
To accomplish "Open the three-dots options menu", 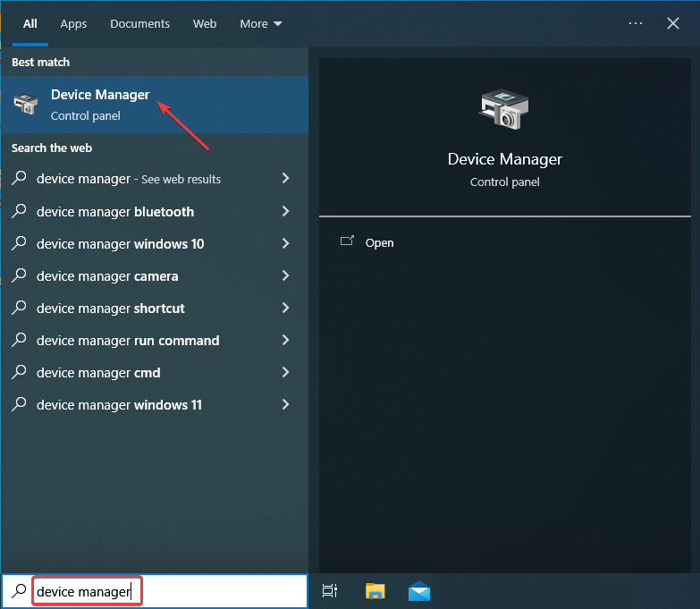I will tap(636, 23).
